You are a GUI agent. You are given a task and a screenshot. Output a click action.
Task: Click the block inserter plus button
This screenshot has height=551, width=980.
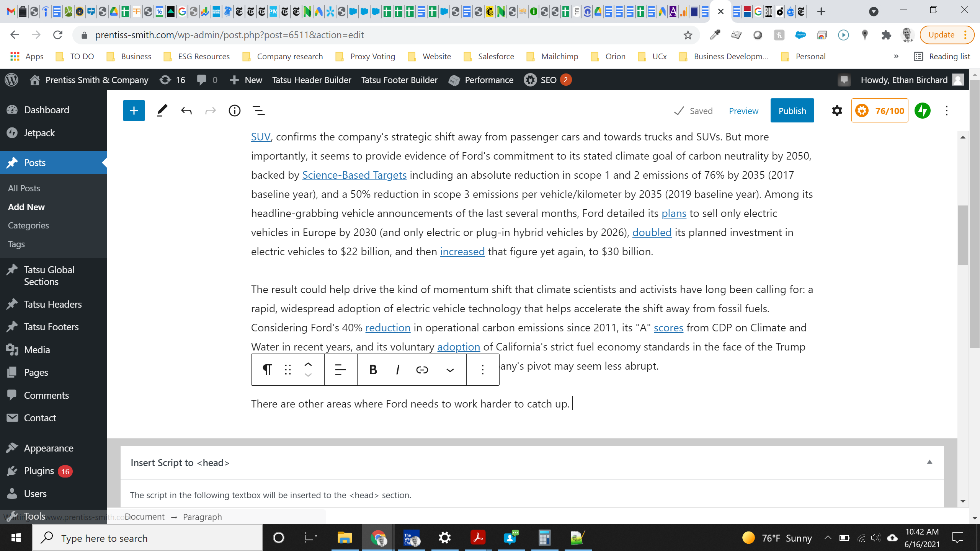coord(134,111)
